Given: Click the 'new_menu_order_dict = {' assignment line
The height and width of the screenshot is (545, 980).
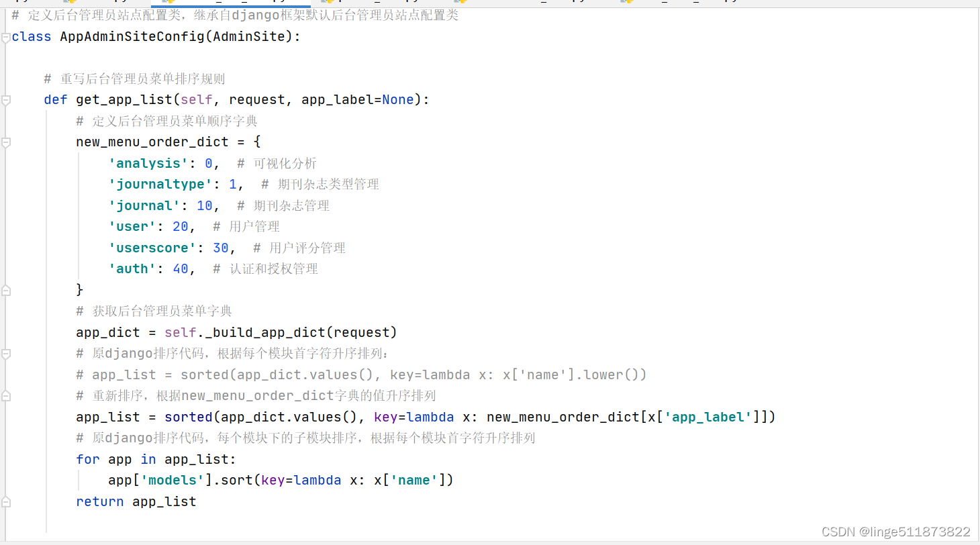Looking at the screenshot, I should [x=168, y=142].
